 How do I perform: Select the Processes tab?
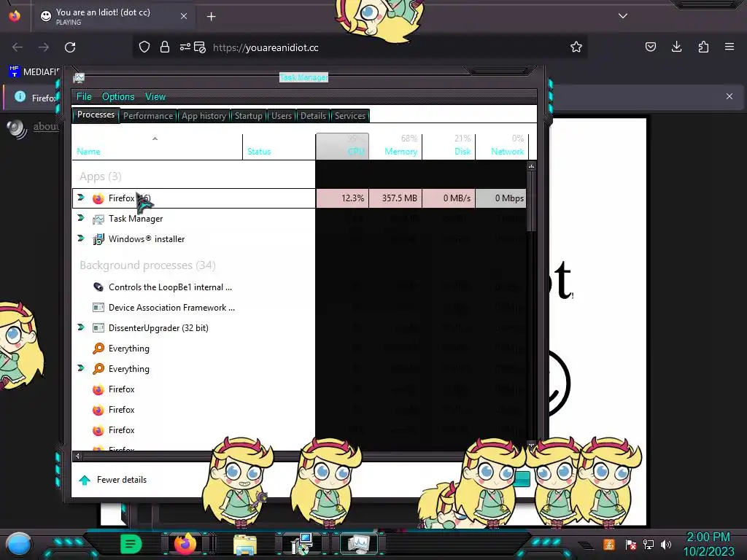pos(96,114)
